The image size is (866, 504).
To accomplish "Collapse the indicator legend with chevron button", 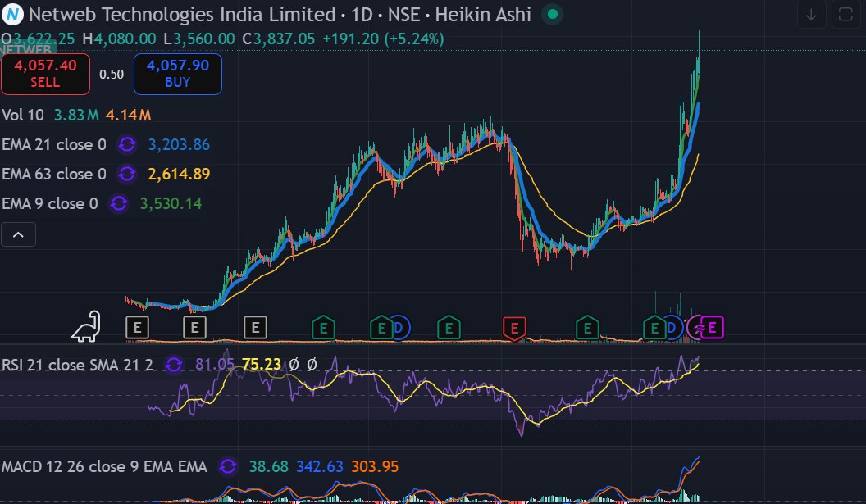I will click(x=18, y=234).
